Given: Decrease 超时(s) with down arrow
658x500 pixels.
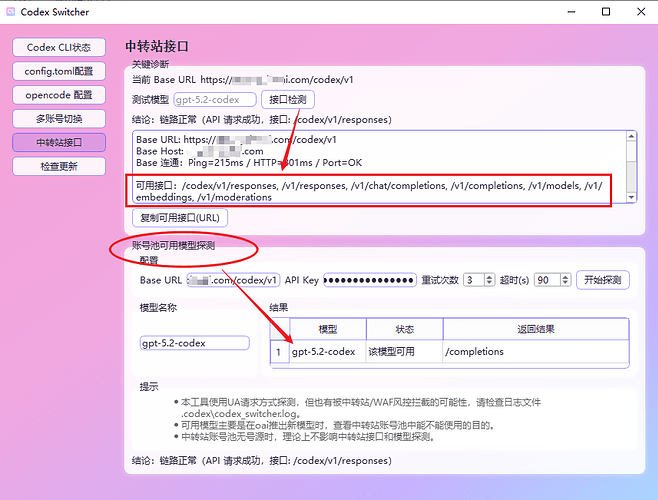Looking at the screenshot, I should click(x=565, y=283).
